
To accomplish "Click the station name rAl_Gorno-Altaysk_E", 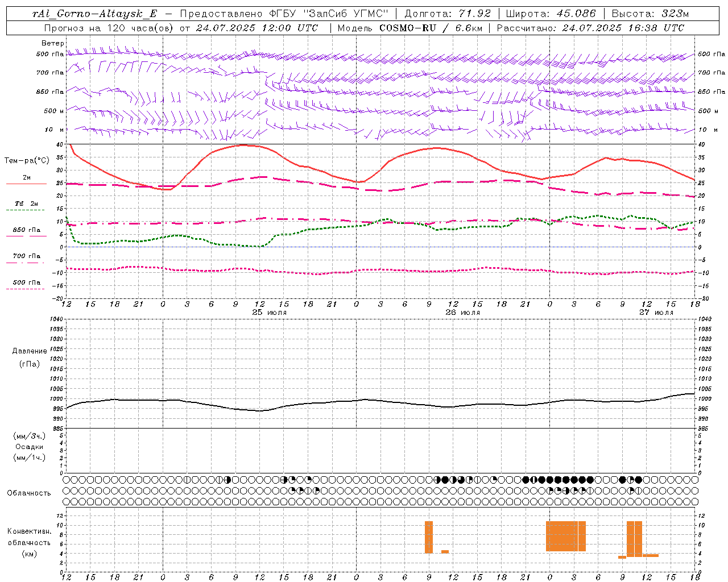I will 94,14.
